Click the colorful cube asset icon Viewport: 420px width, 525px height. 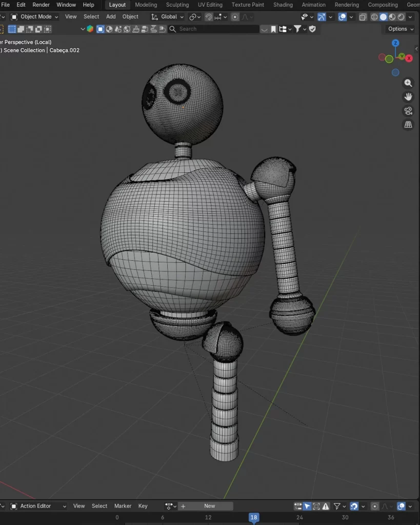90,29
